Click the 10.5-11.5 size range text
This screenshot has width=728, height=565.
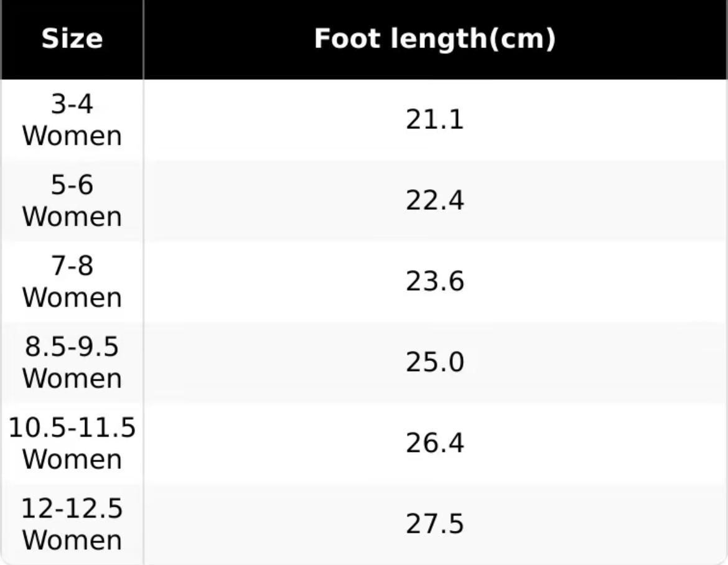pyautogui.click(x=72, y=427)
